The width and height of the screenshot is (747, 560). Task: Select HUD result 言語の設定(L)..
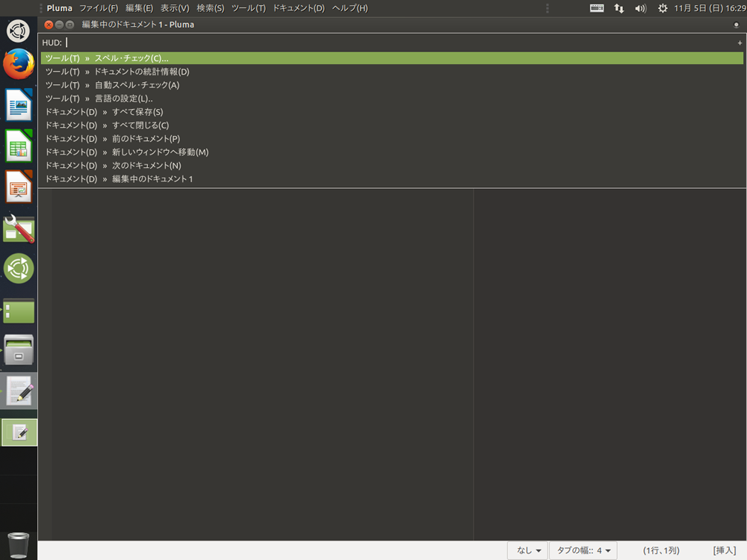391,99
